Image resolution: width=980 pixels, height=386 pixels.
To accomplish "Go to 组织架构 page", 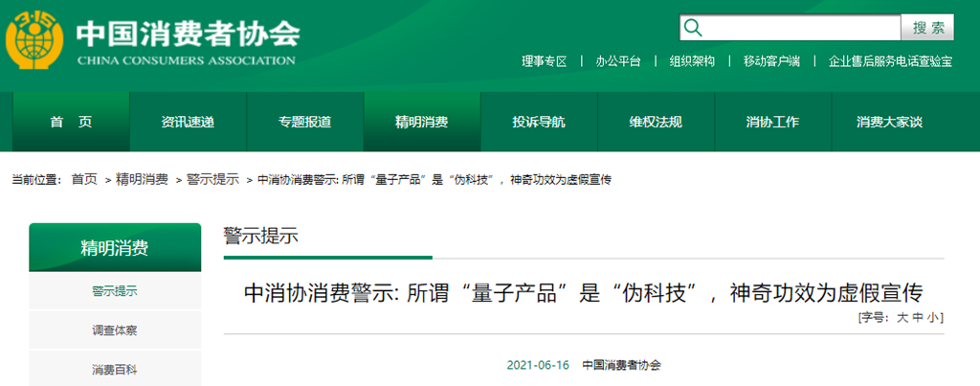I will (x=692, y=61).
